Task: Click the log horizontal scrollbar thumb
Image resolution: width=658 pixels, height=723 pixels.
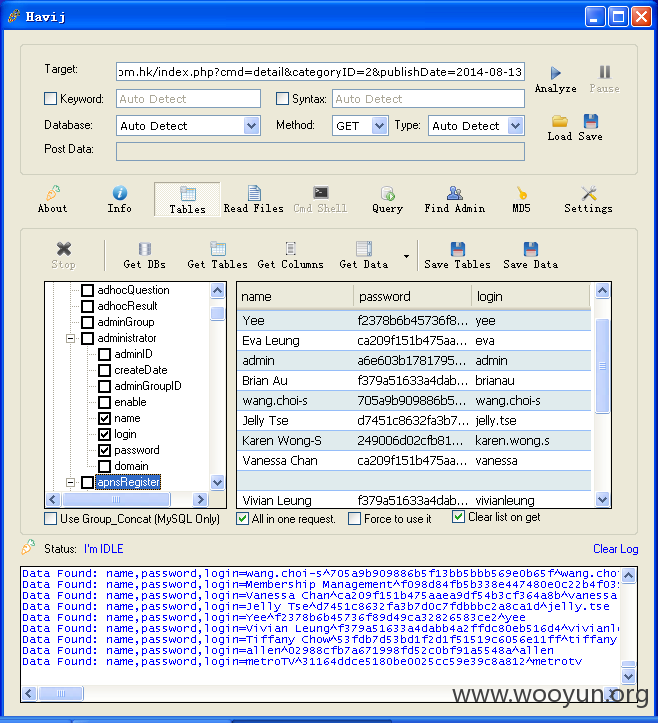Action: pos(61,693)
